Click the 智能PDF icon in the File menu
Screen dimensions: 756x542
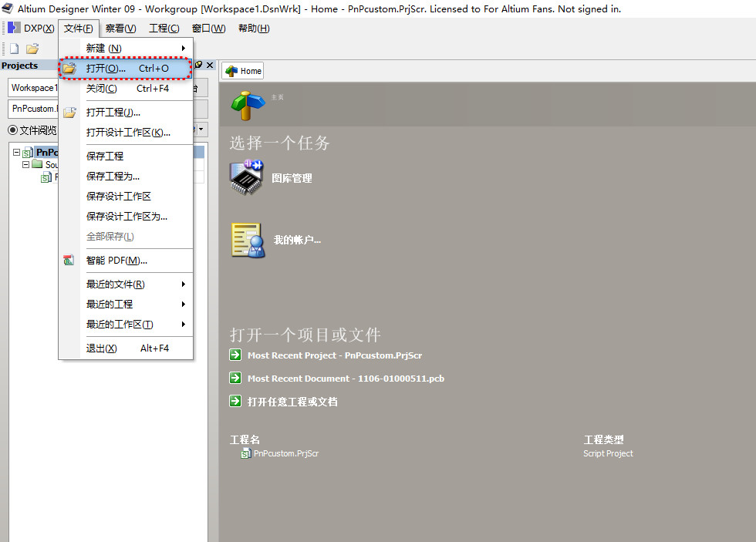click(69, 260)
